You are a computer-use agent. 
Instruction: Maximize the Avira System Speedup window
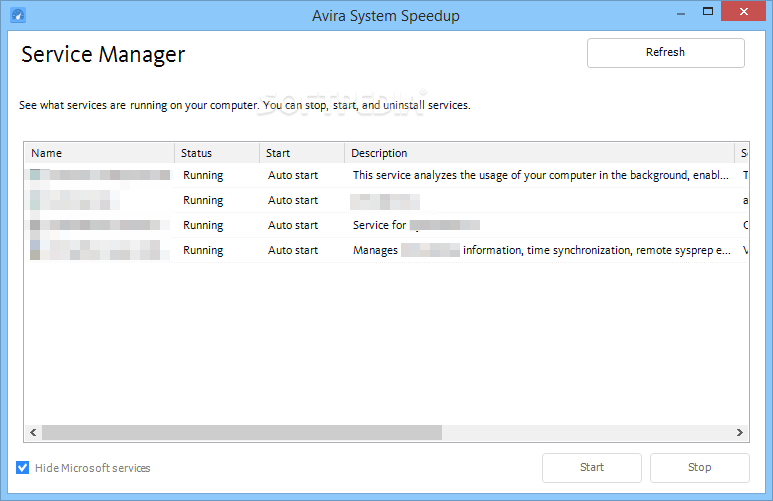[x=708, y=12]
